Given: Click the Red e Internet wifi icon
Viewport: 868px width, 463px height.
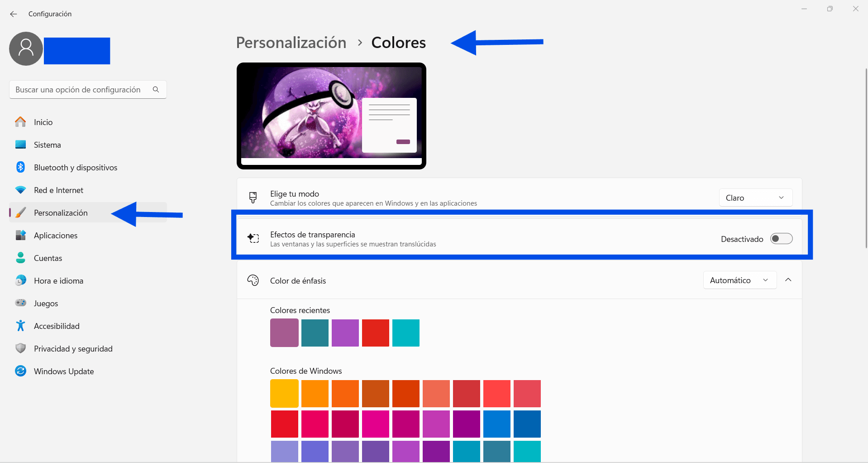Looking at the screenshot, I should (x=20, y=190).
